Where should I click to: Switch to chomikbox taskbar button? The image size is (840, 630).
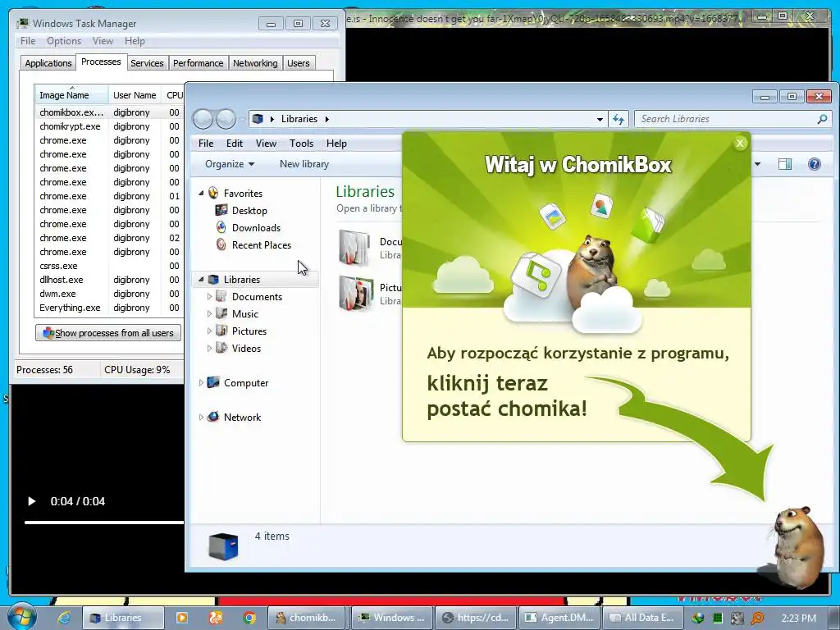[x=308, y=618]
